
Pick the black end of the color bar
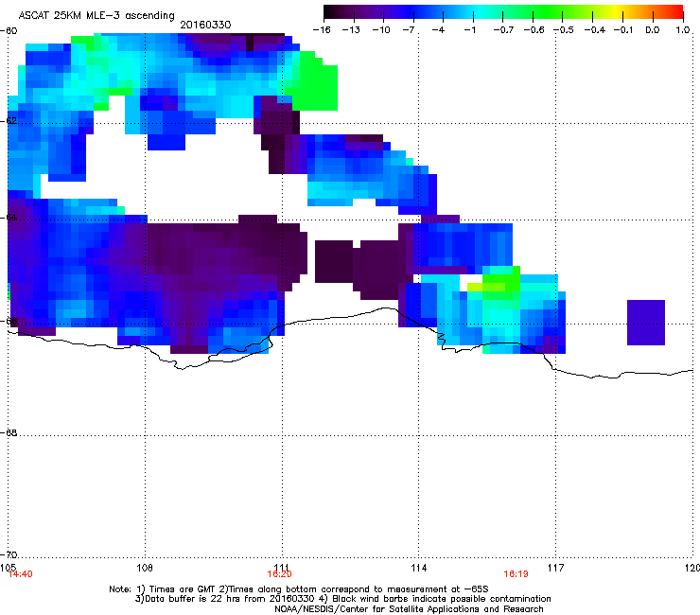[x=329, y=12]
